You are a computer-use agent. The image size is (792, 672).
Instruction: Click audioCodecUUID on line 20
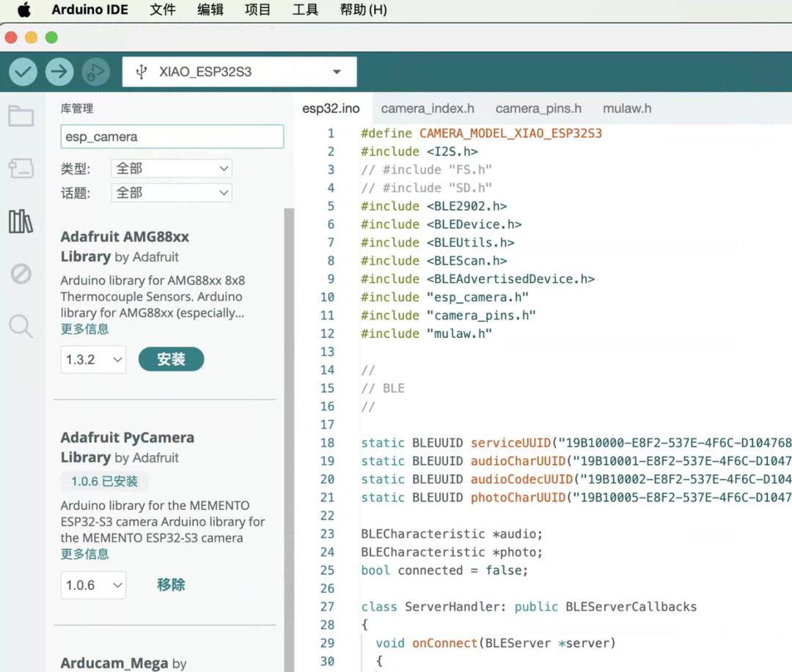pos(522,479)
